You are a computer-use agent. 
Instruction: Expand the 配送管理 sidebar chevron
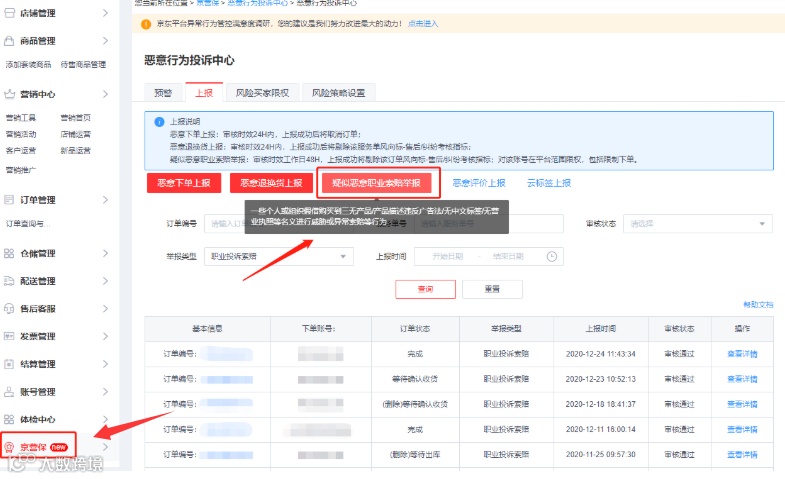click(105, 281)
